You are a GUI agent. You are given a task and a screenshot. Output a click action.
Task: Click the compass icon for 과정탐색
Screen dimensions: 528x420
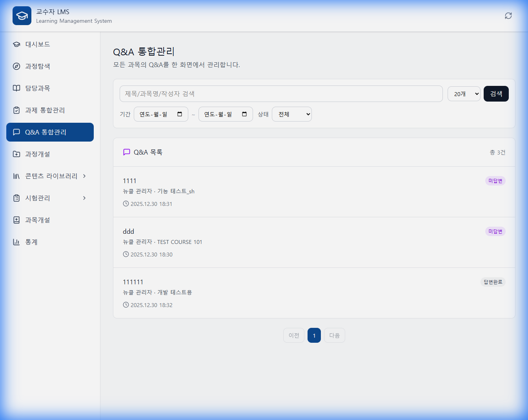[x=16, y=66]
